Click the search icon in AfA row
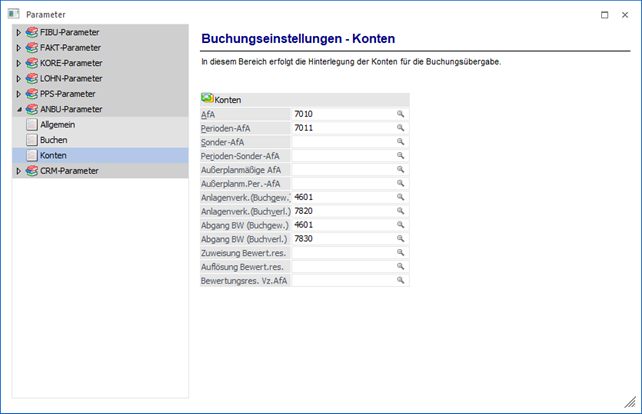Screen dimensions: 642x414 point(401,115)
